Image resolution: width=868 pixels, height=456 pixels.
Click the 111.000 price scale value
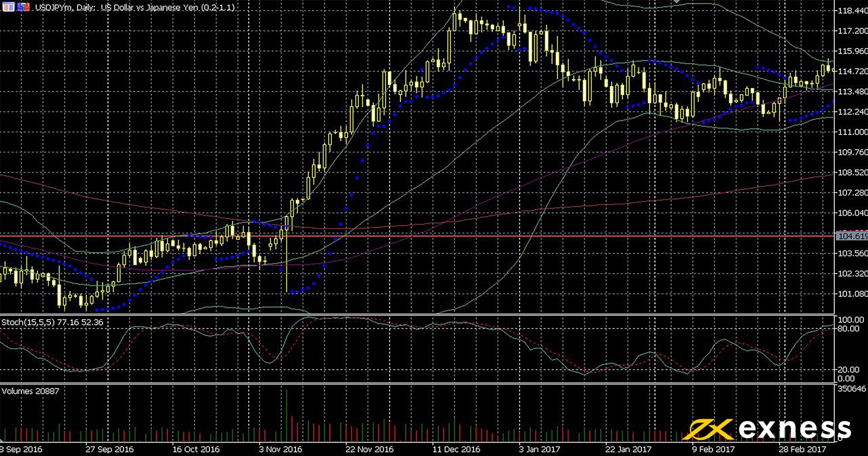[851, 132]
